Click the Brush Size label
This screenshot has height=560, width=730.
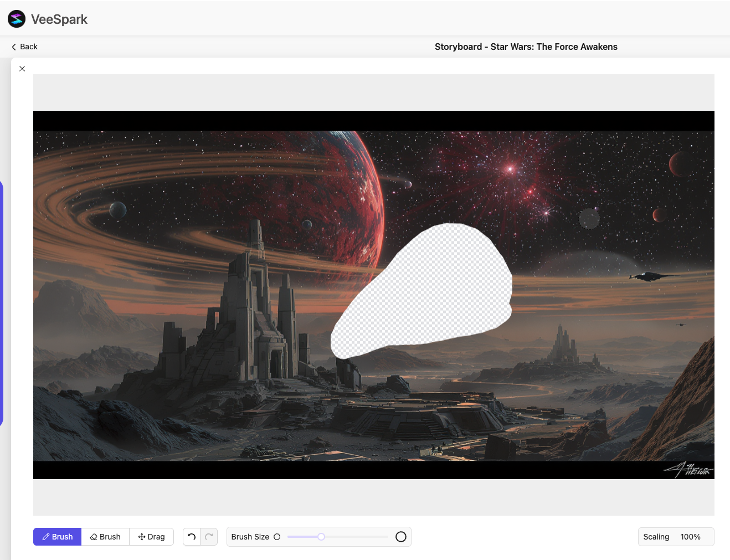(x=250, y=537)
